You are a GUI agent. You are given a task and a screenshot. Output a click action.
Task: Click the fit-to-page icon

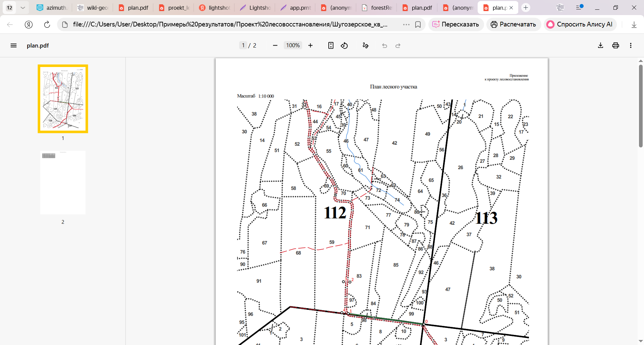click(x=331, y=46)
